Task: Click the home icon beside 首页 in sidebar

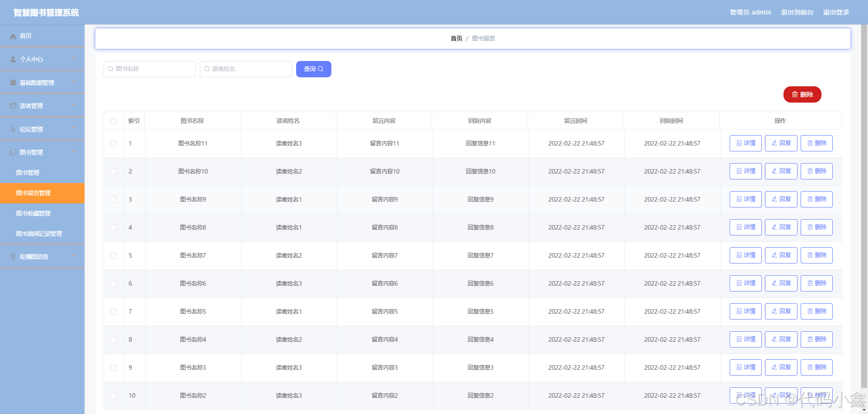Action: point(13,36)
